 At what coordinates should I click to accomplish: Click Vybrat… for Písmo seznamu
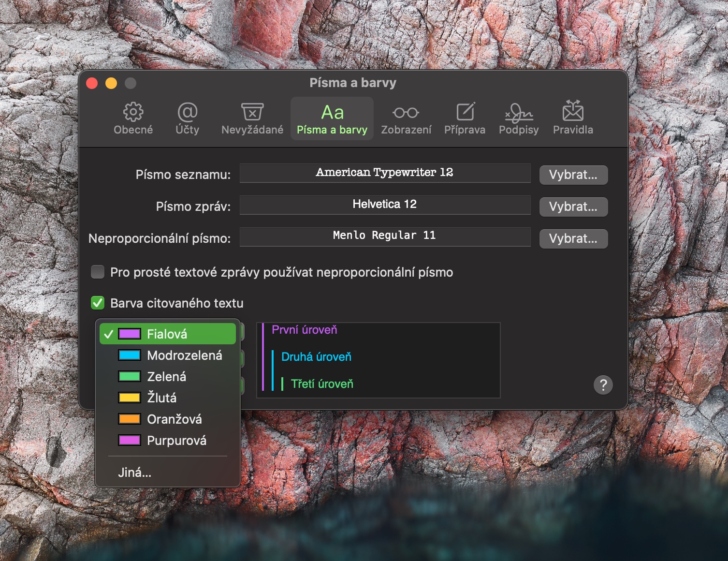pyautogui.click(x=573, y=175)
